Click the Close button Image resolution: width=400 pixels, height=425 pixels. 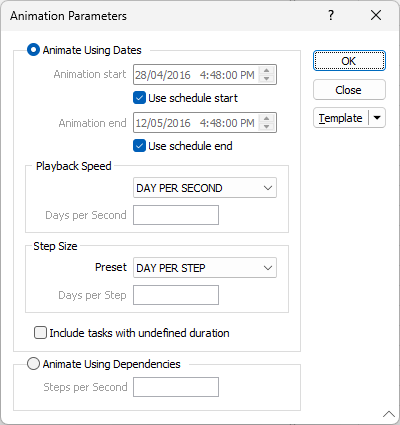point(349,90)
